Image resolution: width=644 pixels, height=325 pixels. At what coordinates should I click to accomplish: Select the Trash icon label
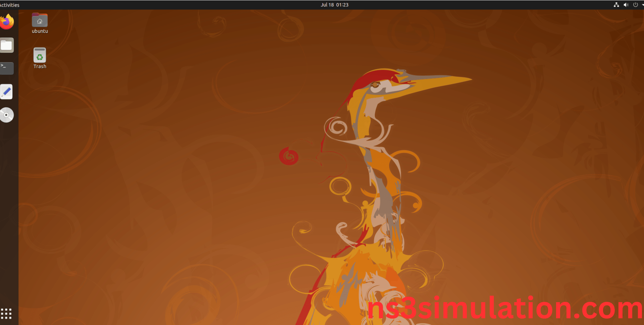coord(40,66)
